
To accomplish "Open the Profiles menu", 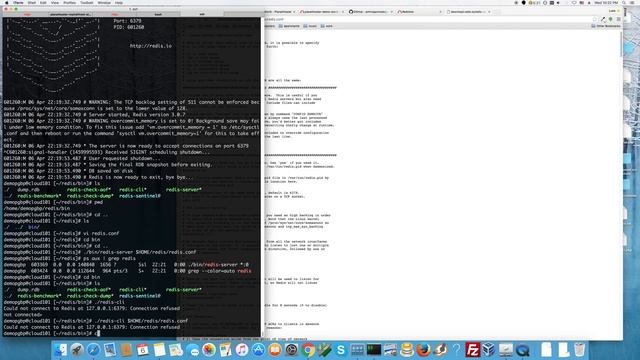I will click(x=69, y=2).
